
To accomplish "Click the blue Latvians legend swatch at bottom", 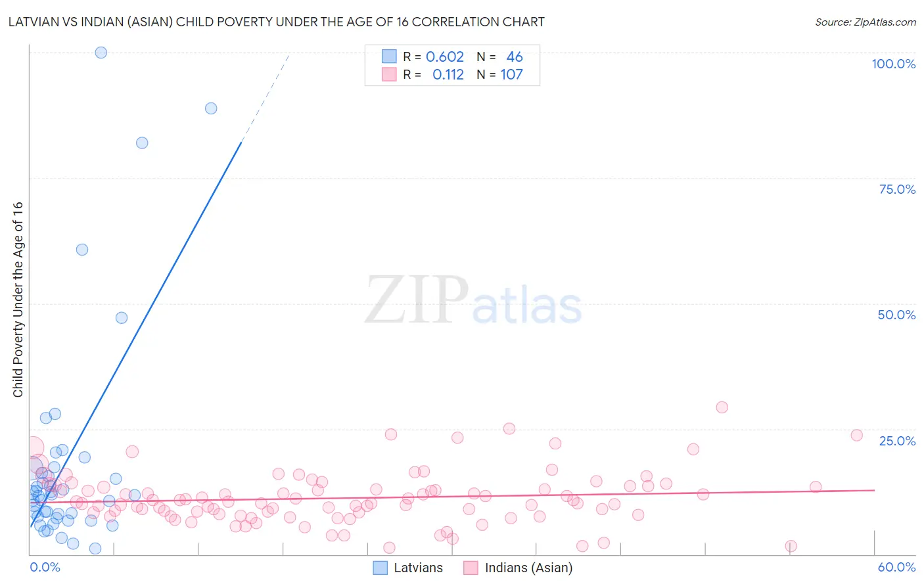I will (x=380, y=568).
